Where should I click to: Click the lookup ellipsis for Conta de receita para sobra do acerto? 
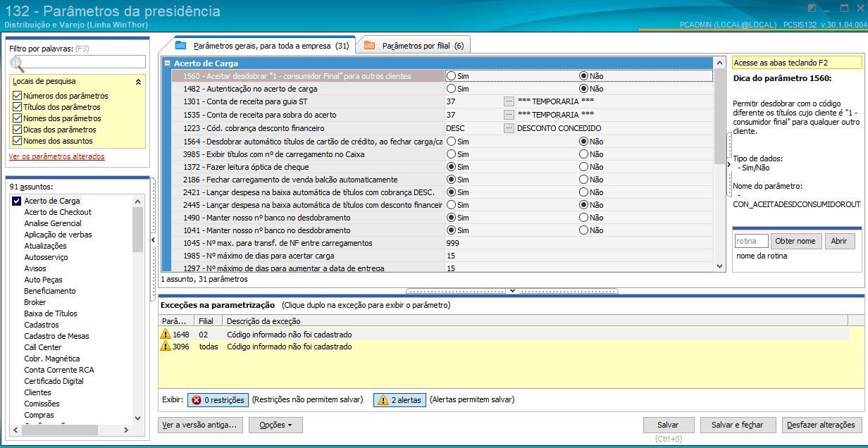tap(509, 115)
